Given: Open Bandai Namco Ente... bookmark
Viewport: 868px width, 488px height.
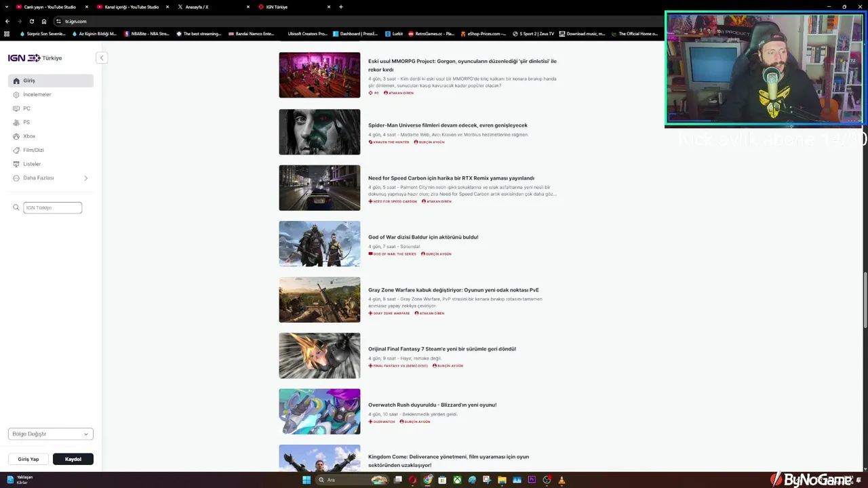Looking at the screenshot, I should 252,34.
